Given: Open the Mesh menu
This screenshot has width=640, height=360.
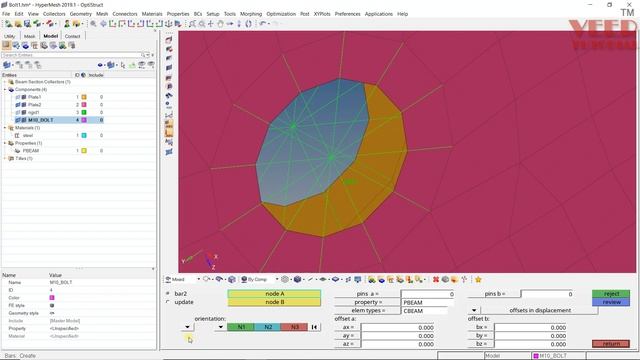Looking at the screenshot, I should [102, 14].
